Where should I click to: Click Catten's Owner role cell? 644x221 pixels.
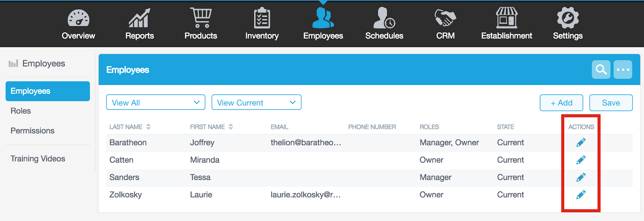pos(431,160)
